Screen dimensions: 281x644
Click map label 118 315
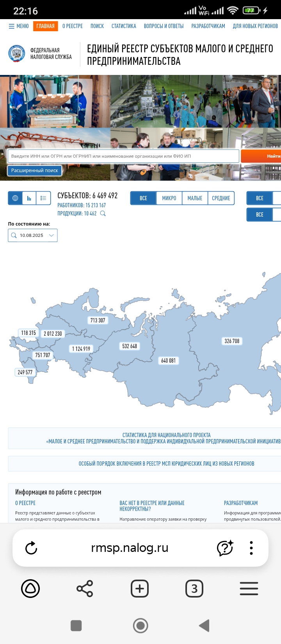click(28, 333)
